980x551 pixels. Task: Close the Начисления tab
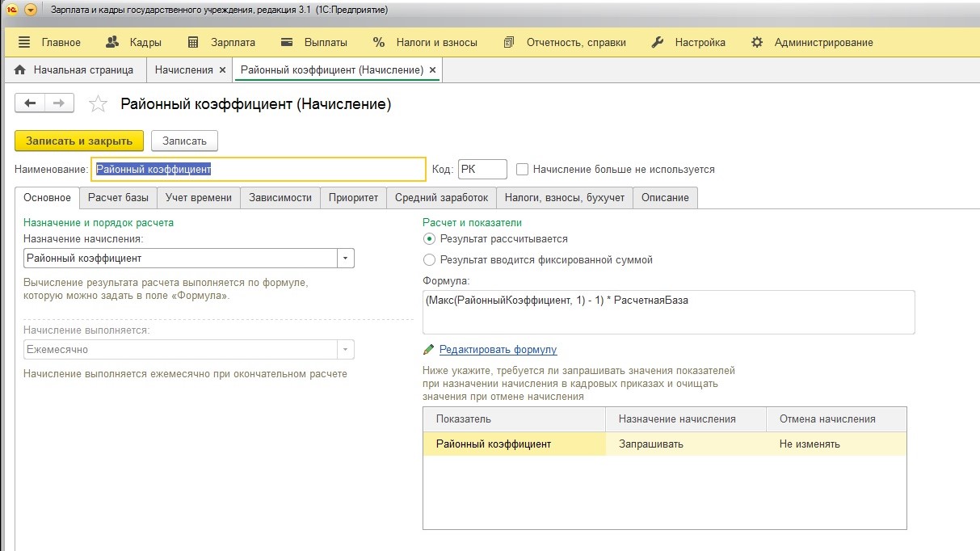(x=222, y=70)
